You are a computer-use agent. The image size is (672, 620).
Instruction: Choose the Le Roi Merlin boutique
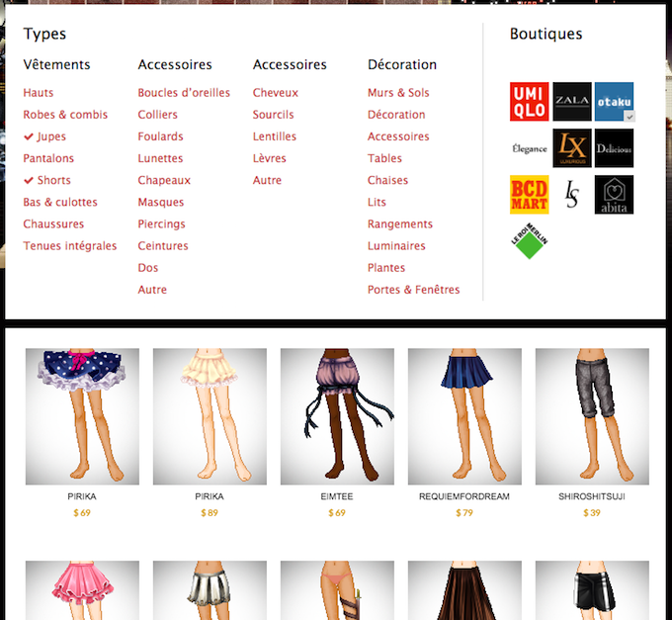tap(529, 240)
